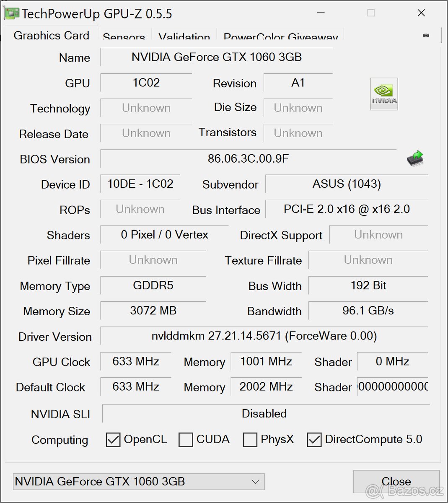Minimize the GPU-Z window
Viewport: 448px width, 503px height.
(321, 13)
